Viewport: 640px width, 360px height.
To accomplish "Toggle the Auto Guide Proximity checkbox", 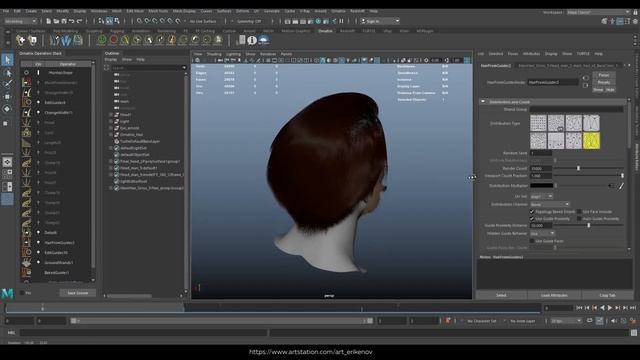I will pyautogui.click(x=579, y=219).
